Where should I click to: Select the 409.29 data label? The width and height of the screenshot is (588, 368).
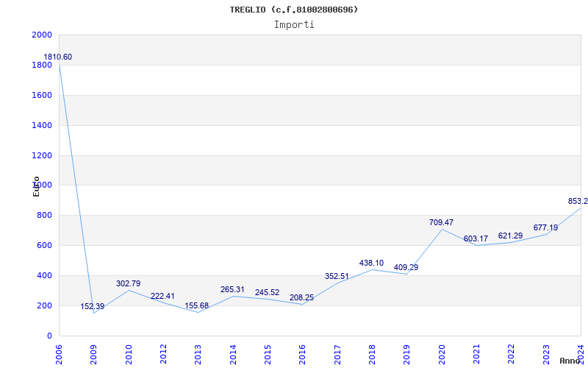tap(406, 267)
